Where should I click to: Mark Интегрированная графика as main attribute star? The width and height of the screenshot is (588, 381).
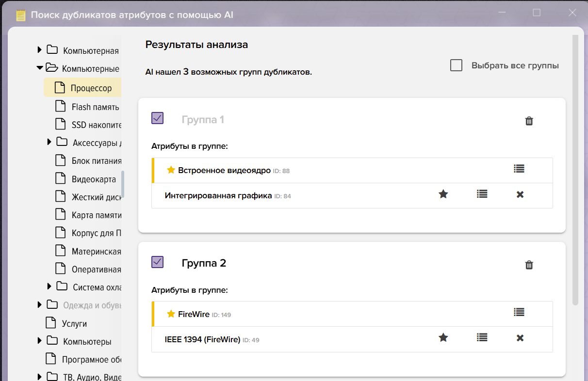coord(443,194)
